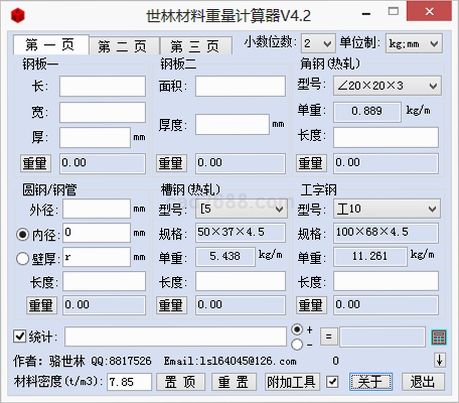Maximize the calculator window
This screenshot has height=403, width=459.
tap(393, 12)
